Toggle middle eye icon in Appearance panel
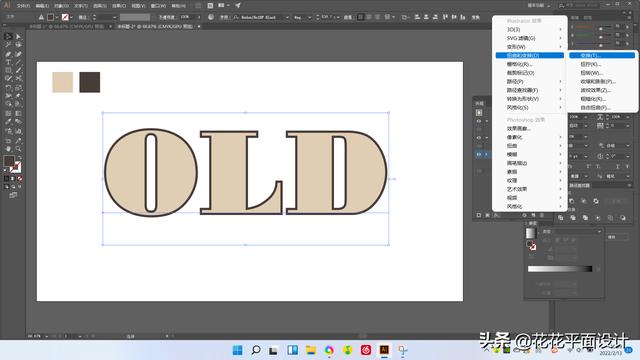Viewport: 640px width, 360px height. (x=479, y=138)
